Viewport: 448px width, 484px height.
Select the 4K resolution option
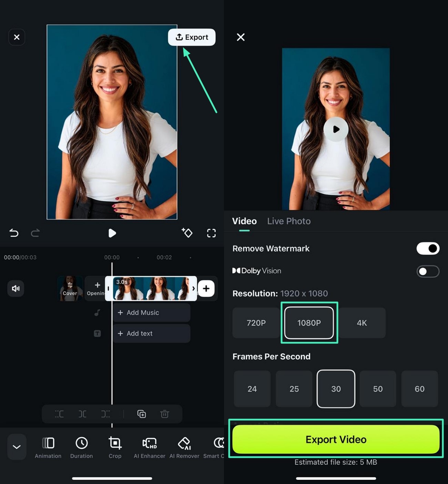(362, 323)
